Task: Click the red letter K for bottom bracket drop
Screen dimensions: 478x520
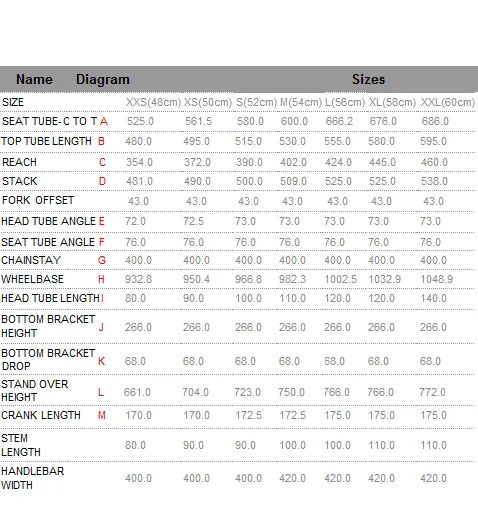Action: click(x=102, y=361)
